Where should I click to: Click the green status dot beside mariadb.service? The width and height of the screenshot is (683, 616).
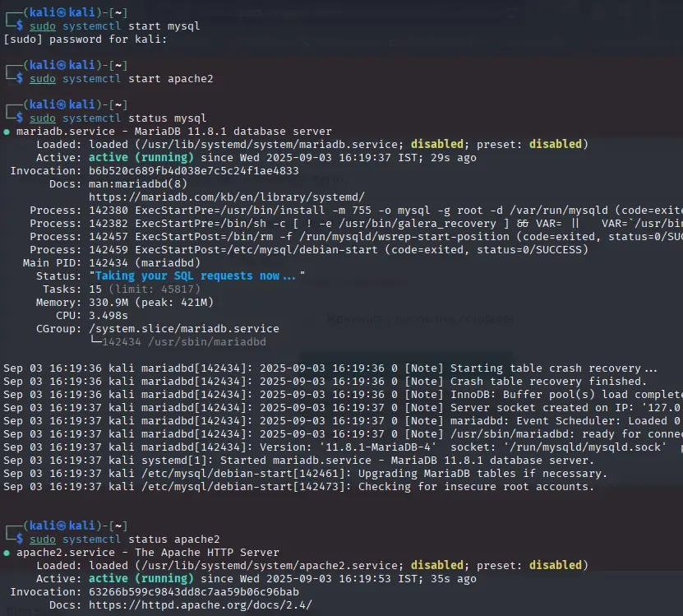coord(7,132)
